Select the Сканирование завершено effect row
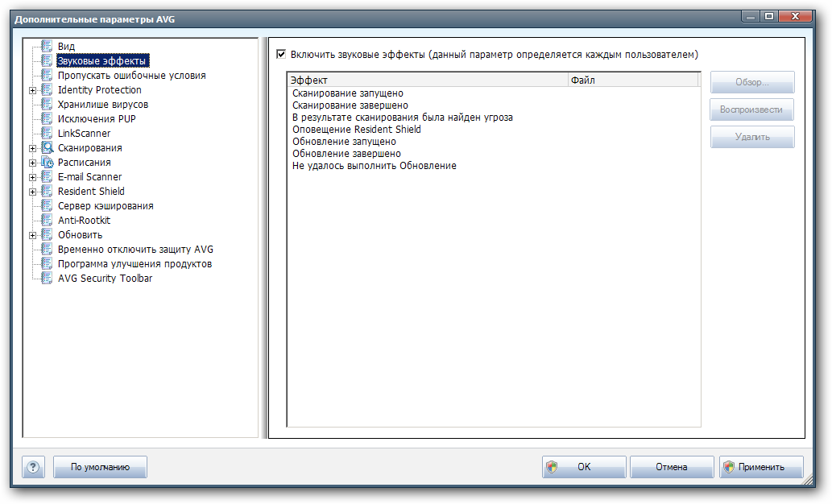 (x=494, y=105)
